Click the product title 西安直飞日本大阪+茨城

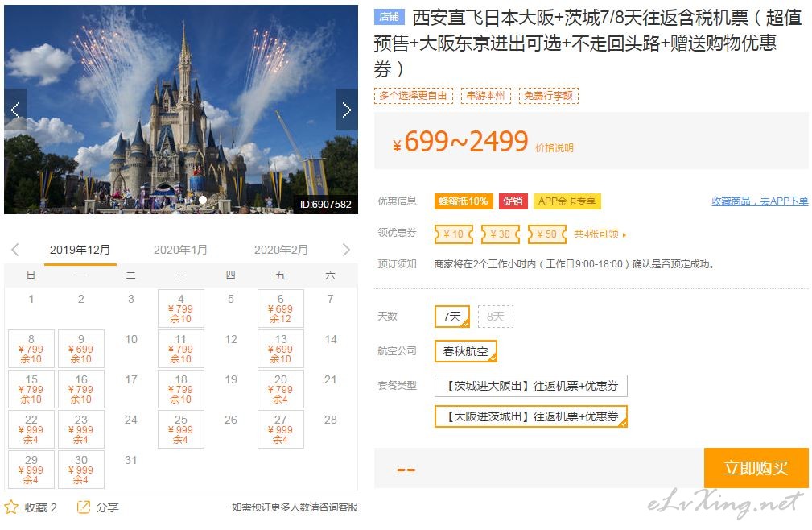click(587, 43)
